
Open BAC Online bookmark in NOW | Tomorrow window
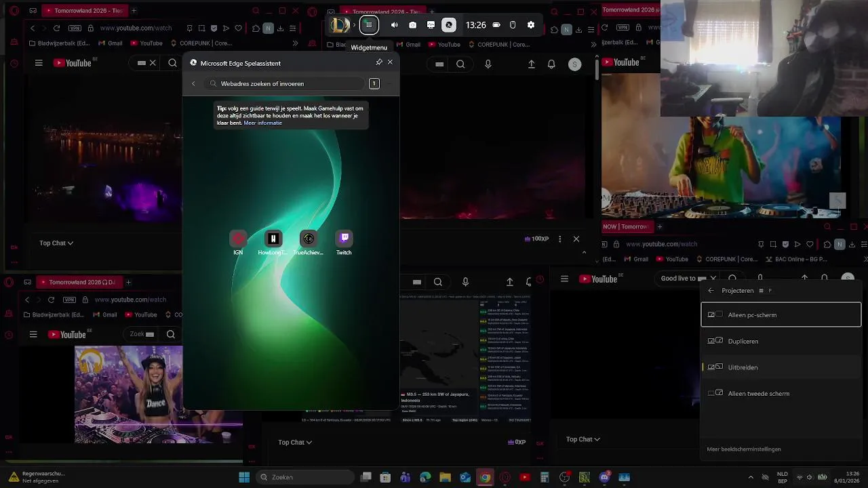coord(796,259)
